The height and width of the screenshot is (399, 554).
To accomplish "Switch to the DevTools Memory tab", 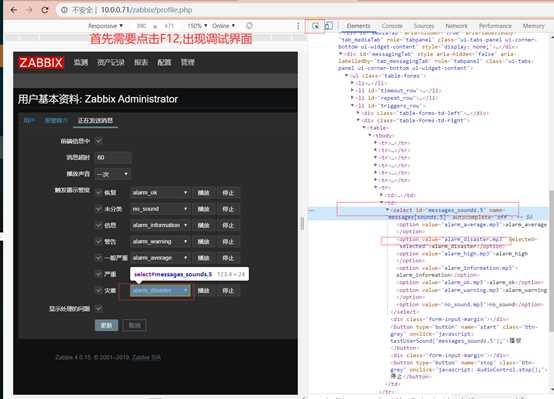I will coord(534,26).
